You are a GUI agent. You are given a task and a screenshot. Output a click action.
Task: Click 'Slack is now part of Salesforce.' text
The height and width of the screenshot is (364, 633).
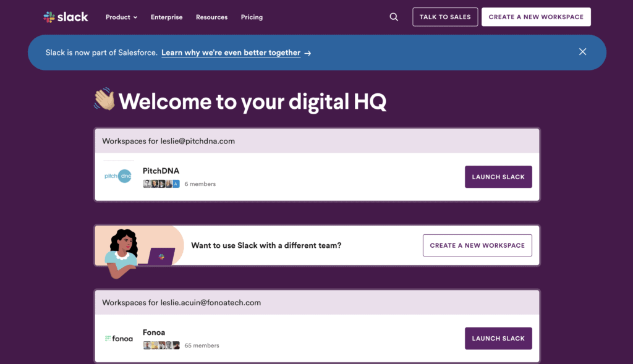pos(101,53)
